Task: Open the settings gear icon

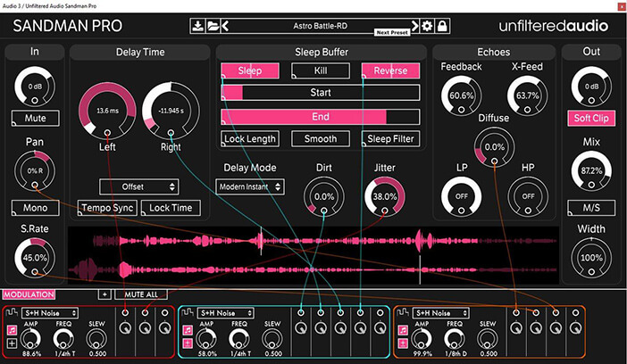Action: tap(428, 26)
